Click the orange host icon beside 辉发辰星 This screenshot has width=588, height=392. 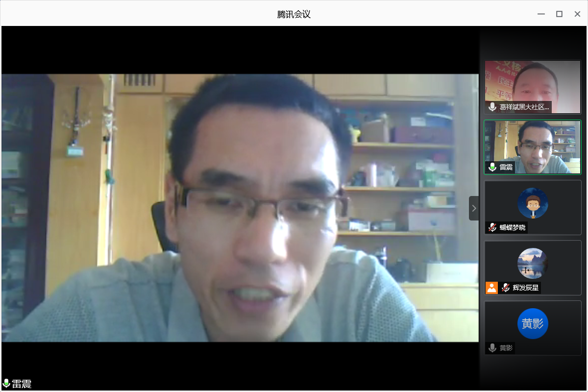pos(491,288)
